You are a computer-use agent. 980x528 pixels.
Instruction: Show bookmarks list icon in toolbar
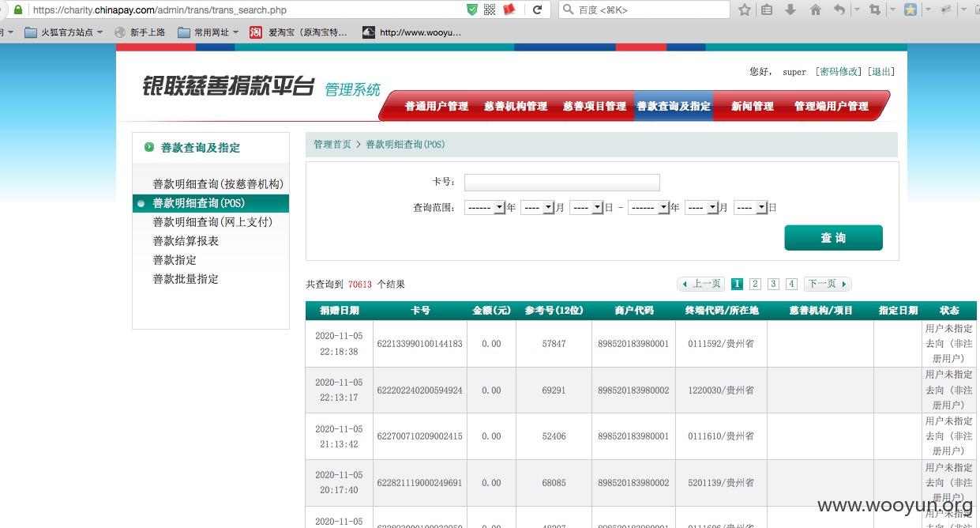(766, 10)
